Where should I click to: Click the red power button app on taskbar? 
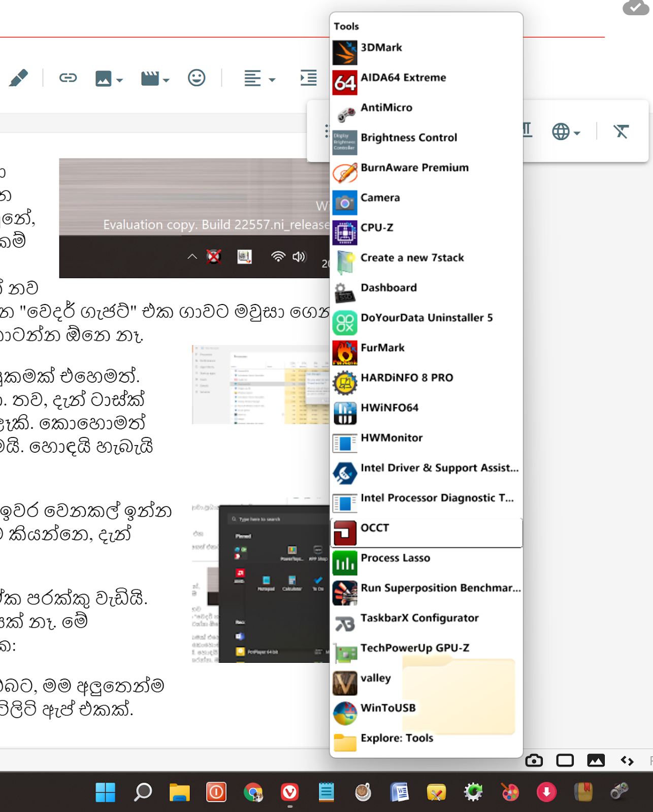coord(216,792)
